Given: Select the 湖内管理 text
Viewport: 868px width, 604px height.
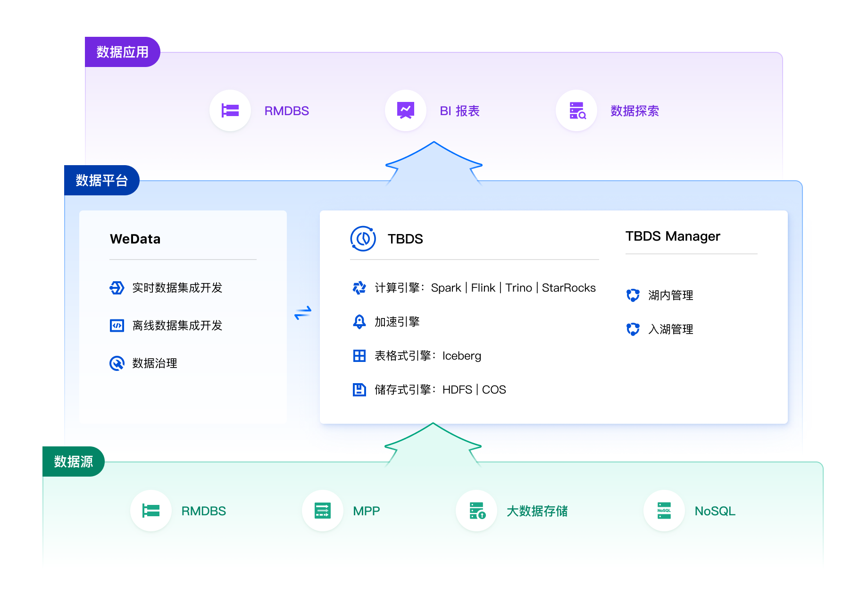Looking at the screenshot, I should coord(670,295).
